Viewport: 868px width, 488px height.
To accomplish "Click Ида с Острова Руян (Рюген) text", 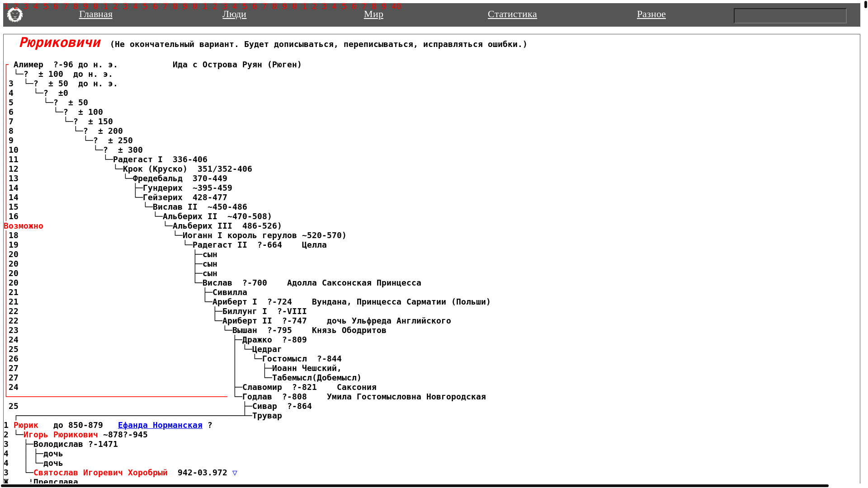I will [x=237, y=65].
